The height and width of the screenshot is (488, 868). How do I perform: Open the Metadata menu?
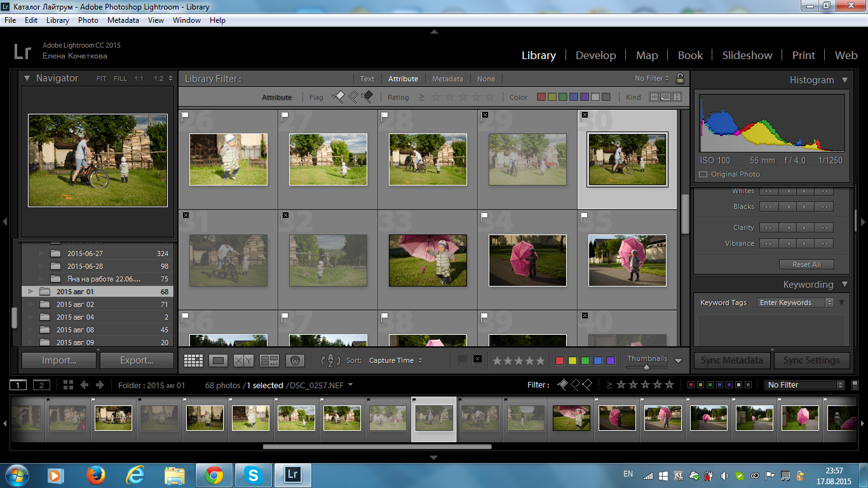pos(123,20)
